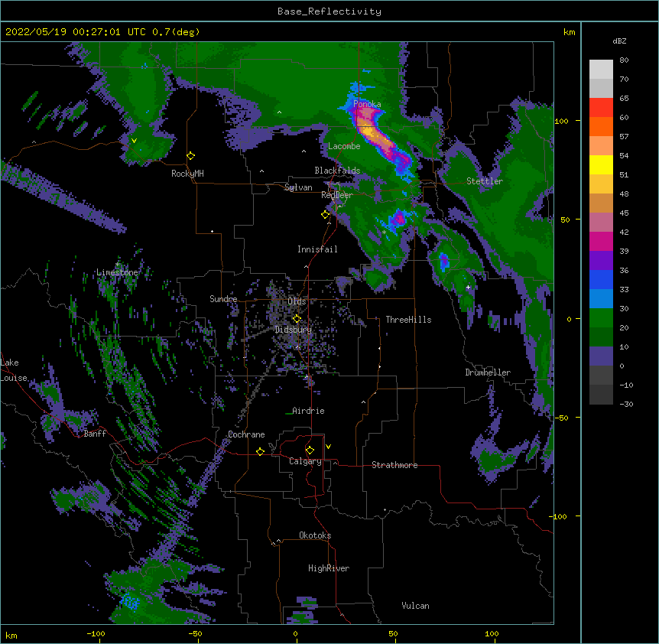Pick the red swatch in dBZ legend

point(601,108)
